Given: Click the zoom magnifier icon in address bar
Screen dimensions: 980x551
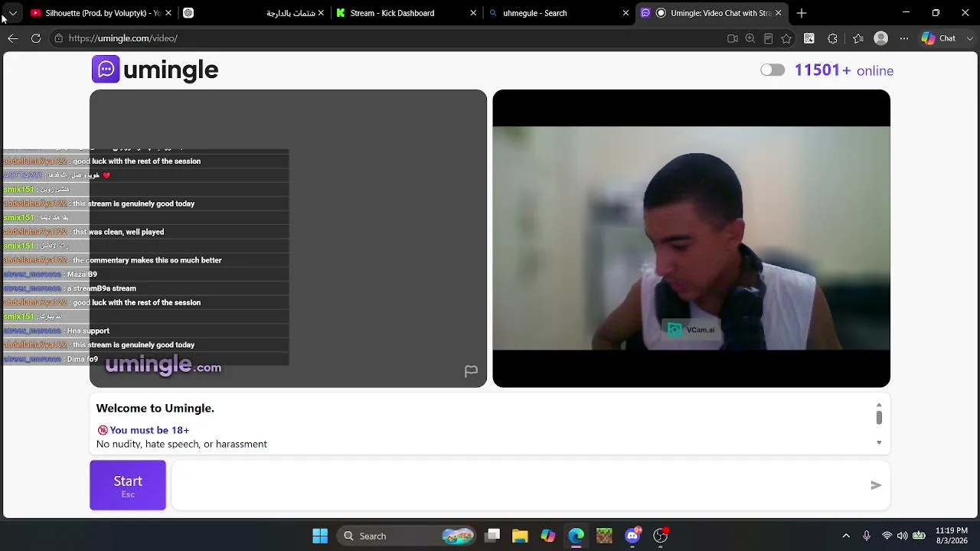Looking at the screenshot, I should coord(750,38).
